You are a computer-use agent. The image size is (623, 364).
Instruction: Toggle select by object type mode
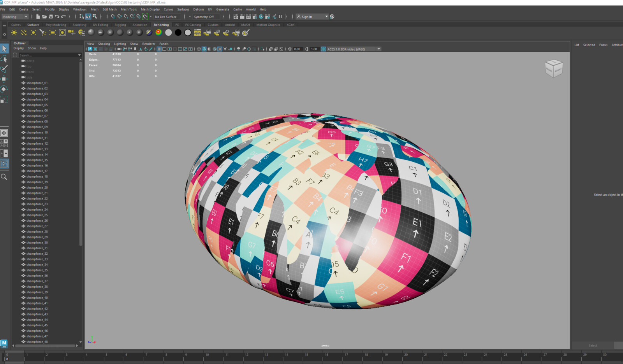click(88, 17)
